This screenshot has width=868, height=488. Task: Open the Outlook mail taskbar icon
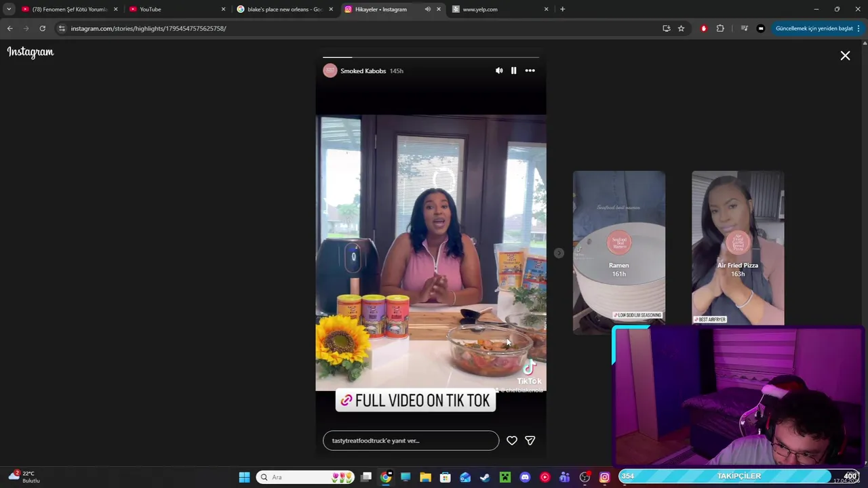click(465, 477)
